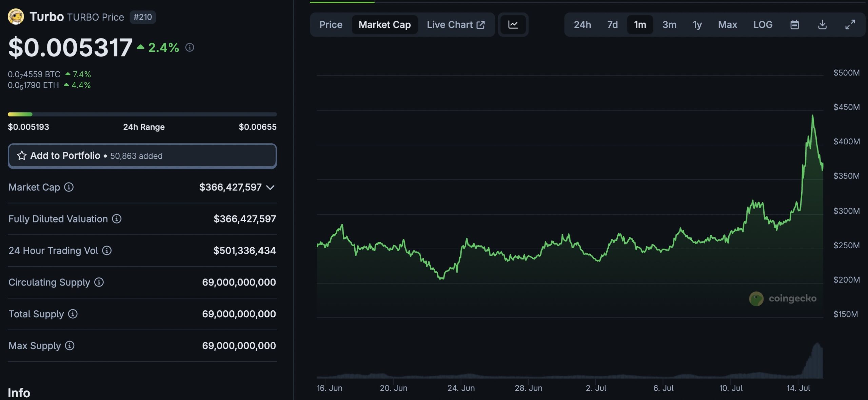
Task: Click the Max Supply value 69,000,000,000
Action: tap(239, 345)
